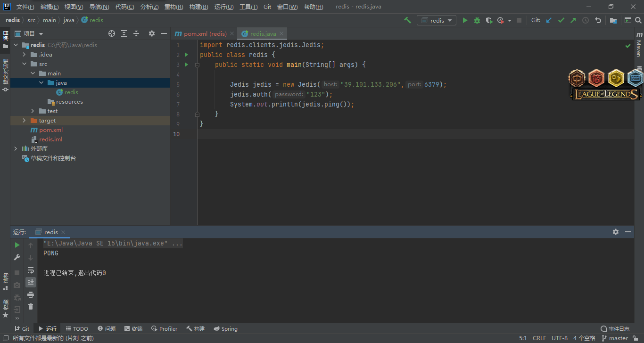
Task: Expand the 外部库 node
Action: point(16,149)
